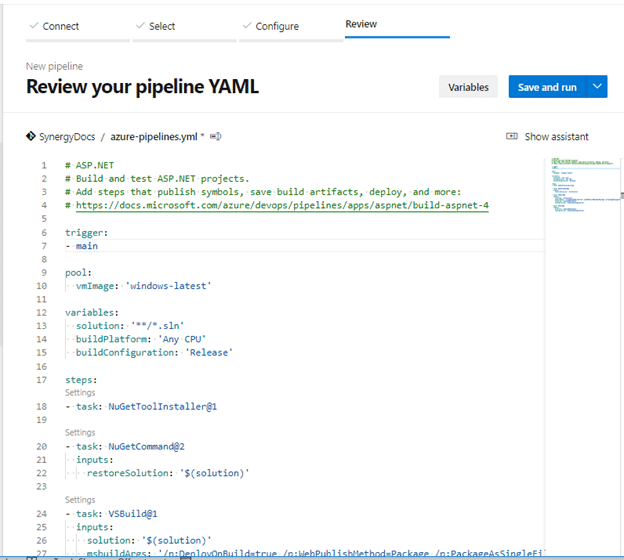
Task: Click the Configure step checkmark icon
Action: [x=246, y=26]
